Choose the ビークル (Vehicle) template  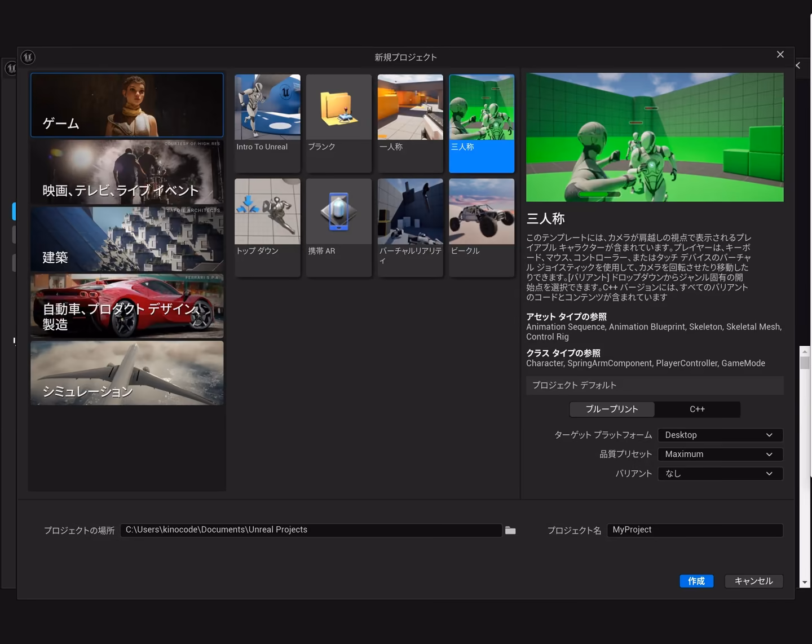tap(482, 228)
